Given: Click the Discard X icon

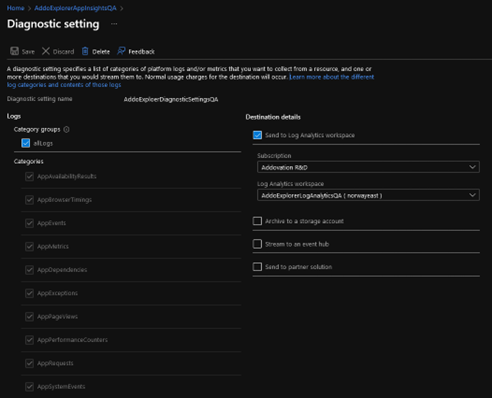Looking at the screenshot, I should click(x=46, y=51).
